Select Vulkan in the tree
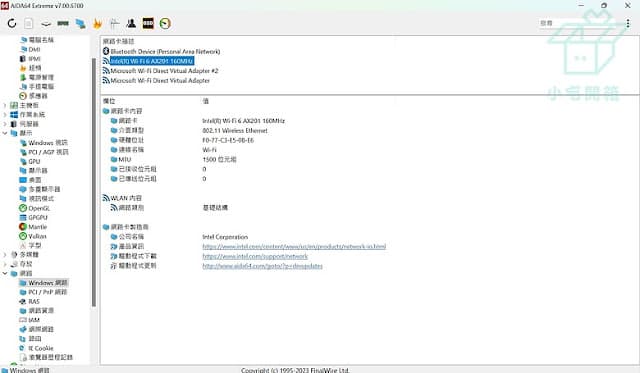 pos(33,236)
